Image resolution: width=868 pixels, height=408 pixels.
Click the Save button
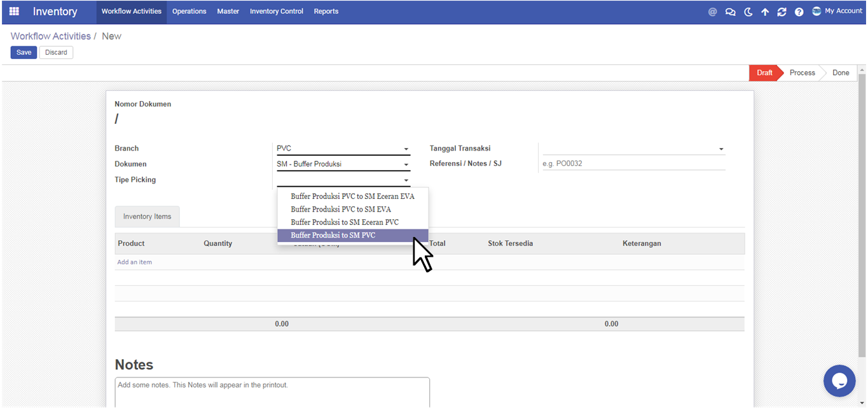click(x=24, y=52)
